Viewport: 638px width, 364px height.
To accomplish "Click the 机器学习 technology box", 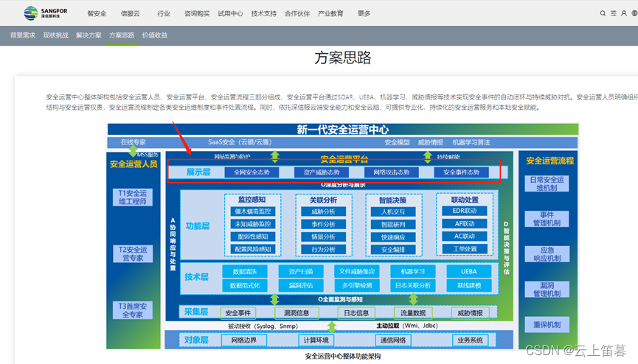I will 412,271.
